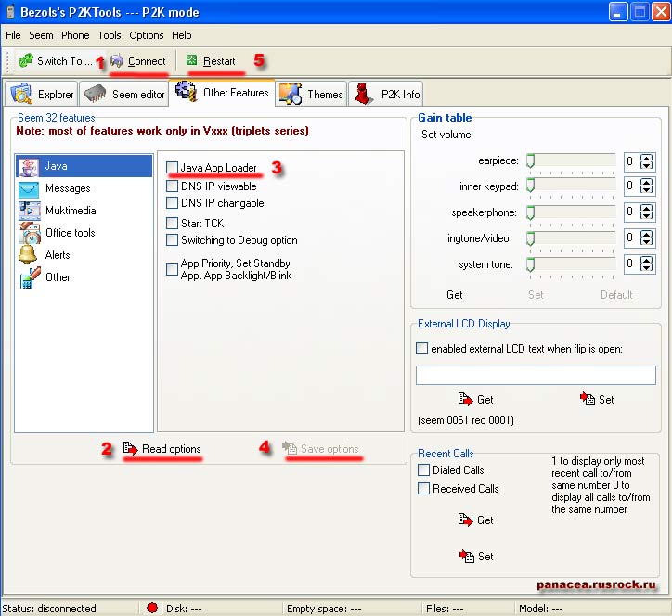Increase the ringtone/video volume spinner
Viewport: 672px width, 616px height.
click(646, 234)
